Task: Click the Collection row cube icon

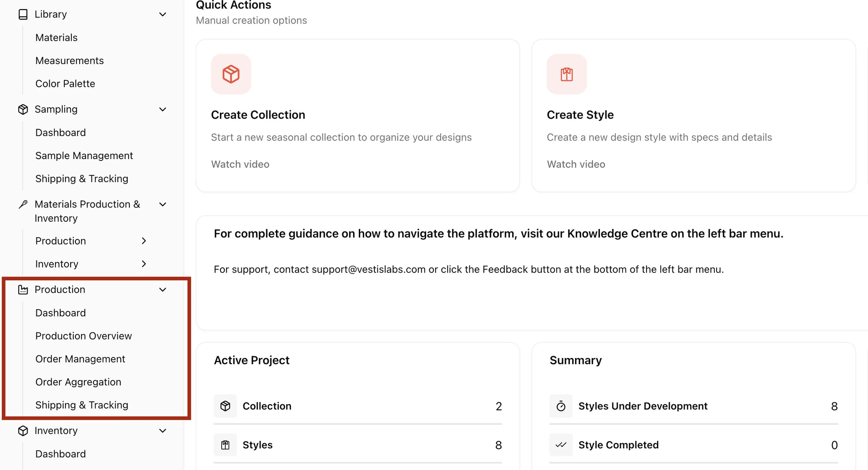Action: coord(225,406)
